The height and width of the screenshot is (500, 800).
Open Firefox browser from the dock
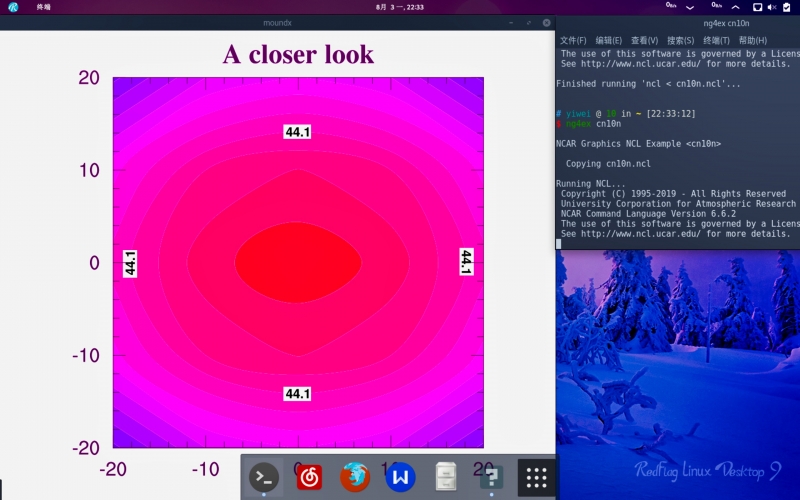click(355, 477)
